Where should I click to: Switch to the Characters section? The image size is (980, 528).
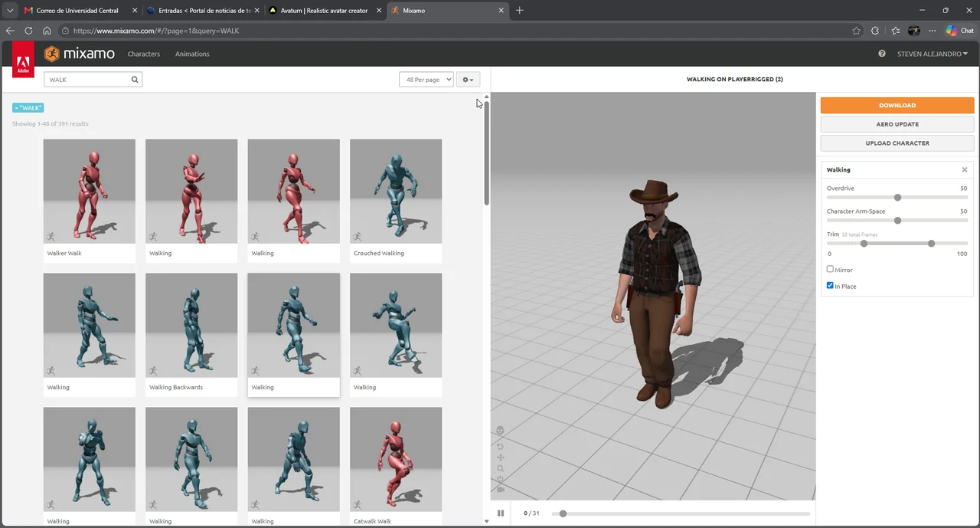coord(144,54)
